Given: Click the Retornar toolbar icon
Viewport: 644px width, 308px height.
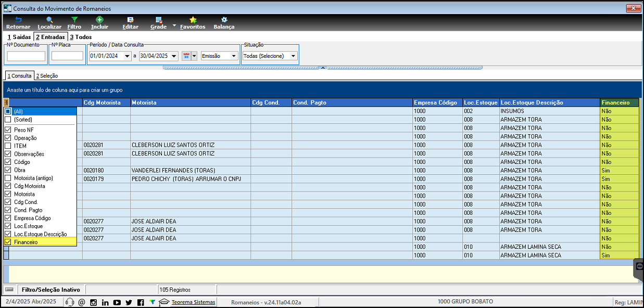Looking at the screenshot, I should [18, 20].
